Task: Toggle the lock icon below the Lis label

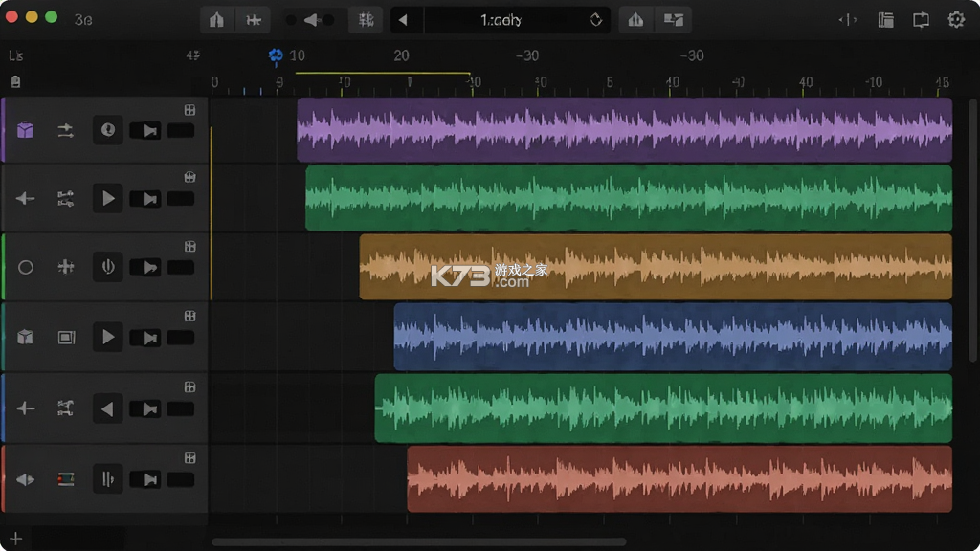Action: point(15,81)
